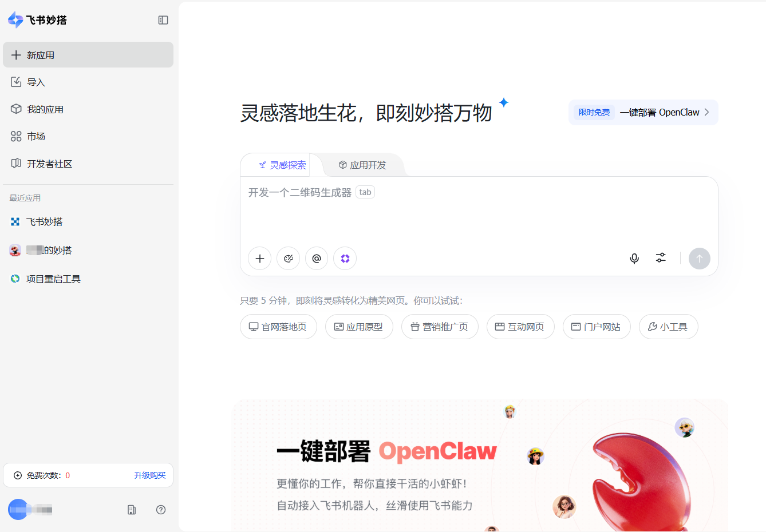This screenshot has width=766, height=532.
Task: Select the purple AI model icon
Action: [345, 258]
